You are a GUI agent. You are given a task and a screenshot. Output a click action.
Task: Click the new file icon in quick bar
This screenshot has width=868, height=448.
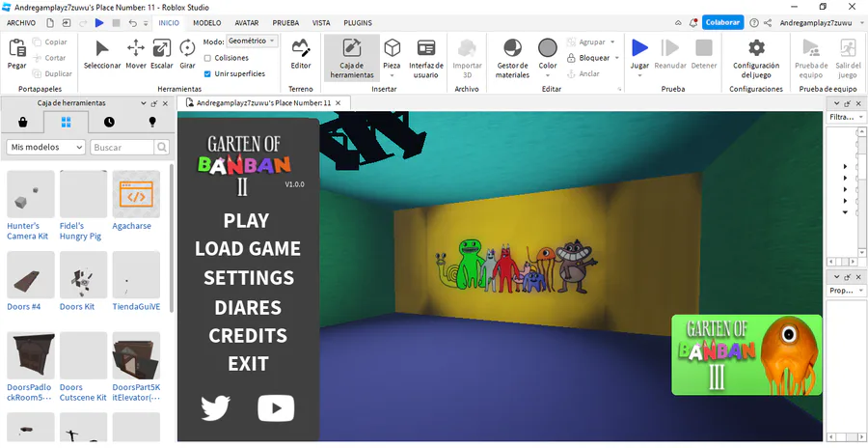[50, 23]
